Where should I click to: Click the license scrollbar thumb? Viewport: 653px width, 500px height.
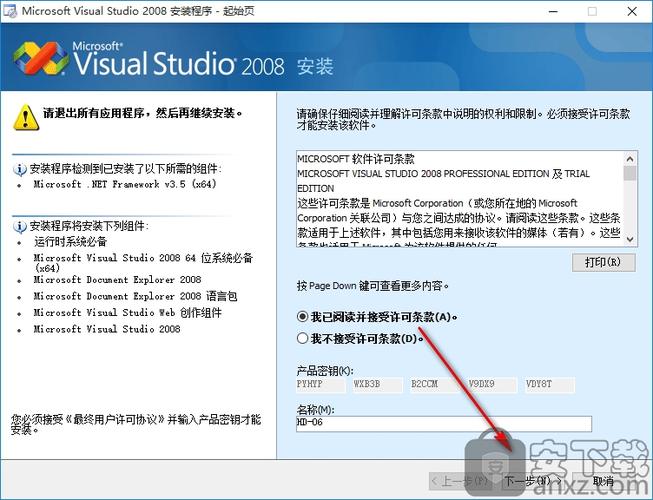pyautogui.click(x=630, y=173)
